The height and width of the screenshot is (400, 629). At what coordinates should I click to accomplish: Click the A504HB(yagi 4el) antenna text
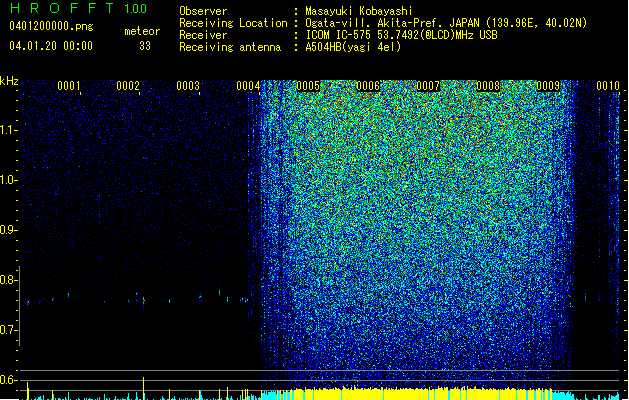pos(353,47)
